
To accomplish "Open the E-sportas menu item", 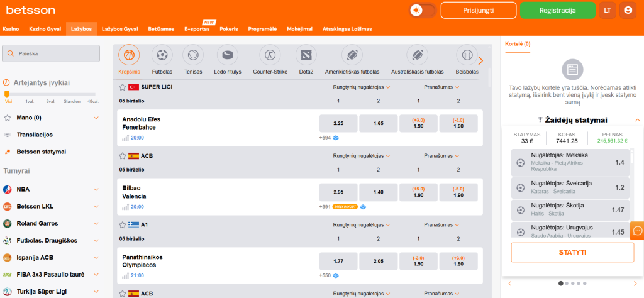I will tap(197, 29).
